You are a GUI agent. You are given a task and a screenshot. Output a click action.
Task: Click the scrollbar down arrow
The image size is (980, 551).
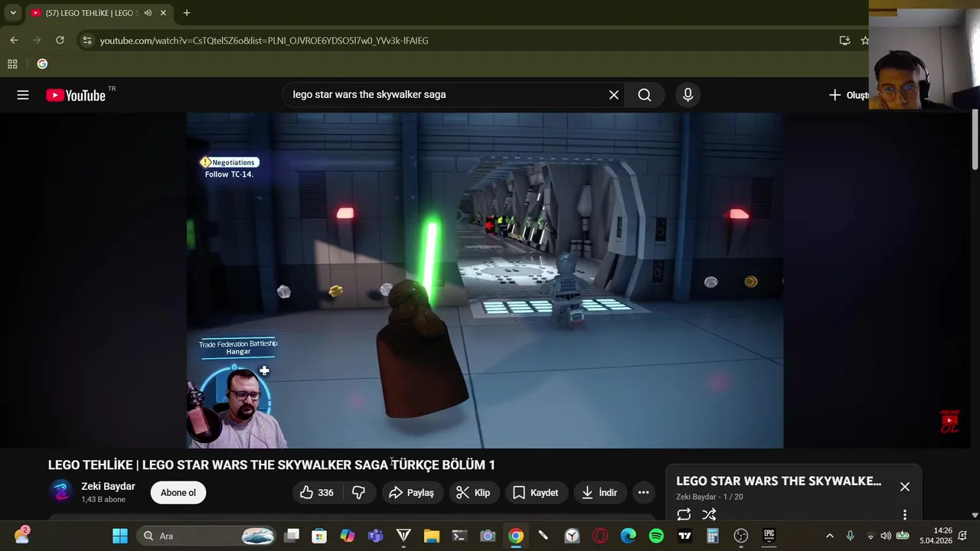coord(975,515)
